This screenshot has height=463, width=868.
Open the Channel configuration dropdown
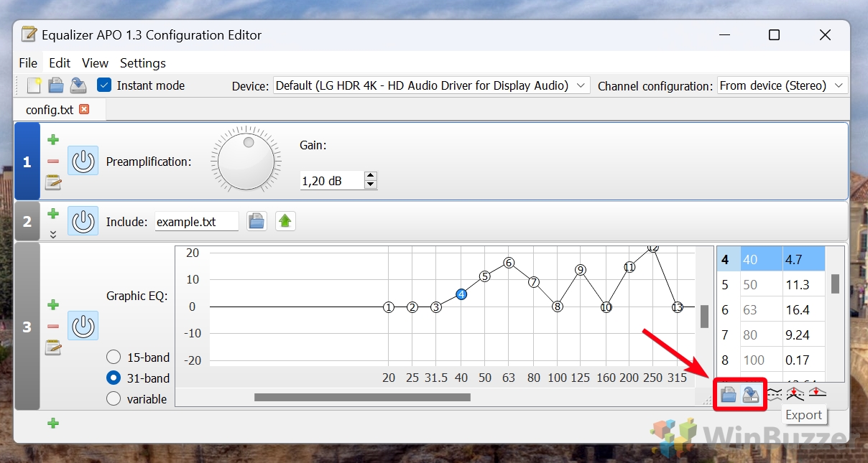tap(782, 85)
